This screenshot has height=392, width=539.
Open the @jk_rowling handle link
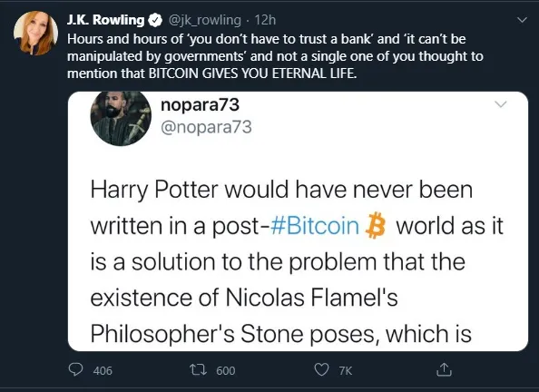click(204, 20)
